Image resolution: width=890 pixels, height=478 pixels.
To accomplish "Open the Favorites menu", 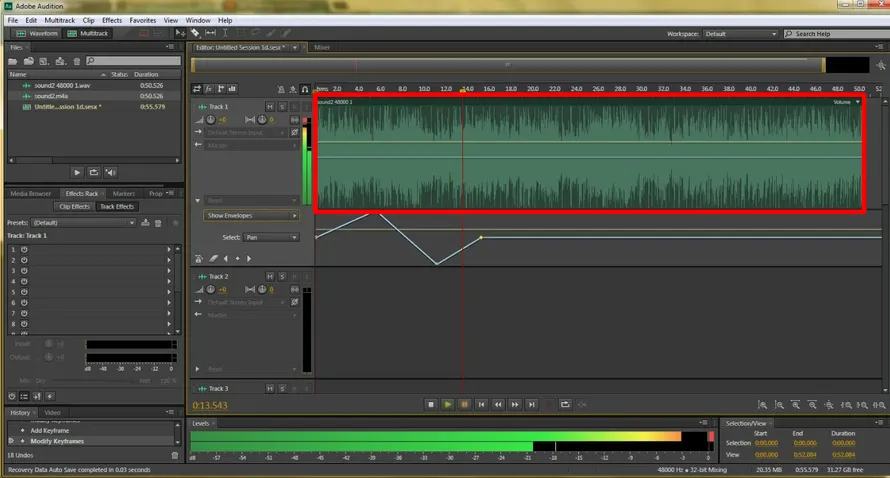I will 142,20.
